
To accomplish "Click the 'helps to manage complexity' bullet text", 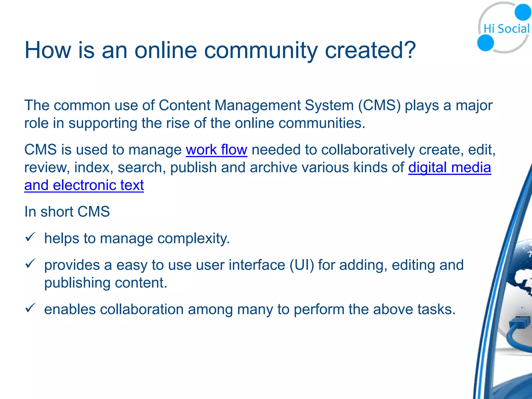I will [x=137, y=238].
